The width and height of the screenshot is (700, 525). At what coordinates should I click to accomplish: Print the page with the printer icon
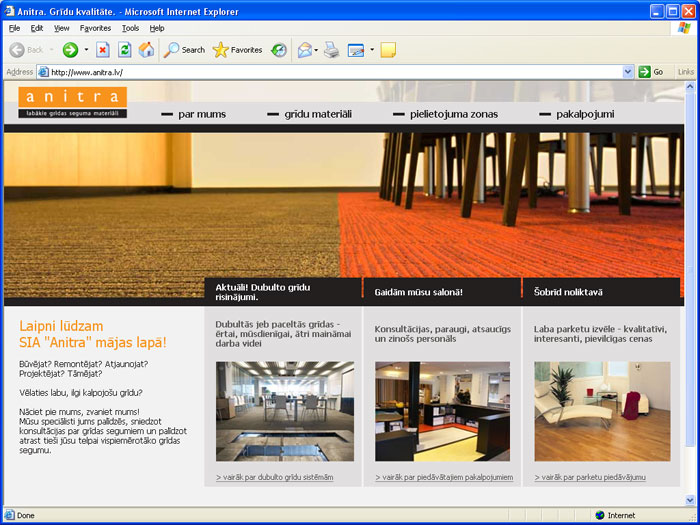tap(331, 50)
